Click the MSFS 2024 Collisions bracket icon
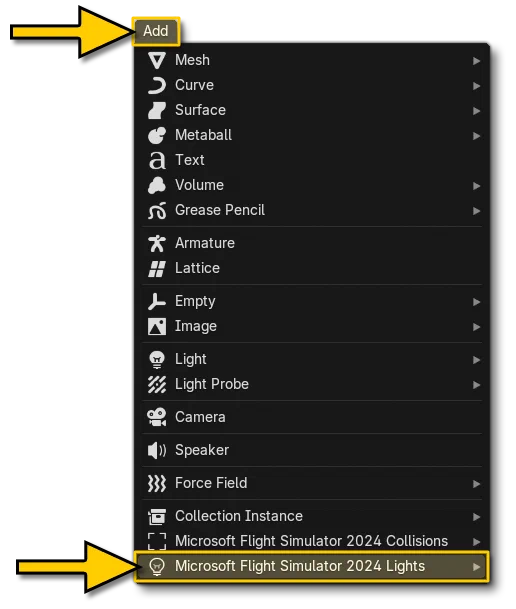This screenshot has height=609, width=516. pyautogui.click(x=157, y=541)
